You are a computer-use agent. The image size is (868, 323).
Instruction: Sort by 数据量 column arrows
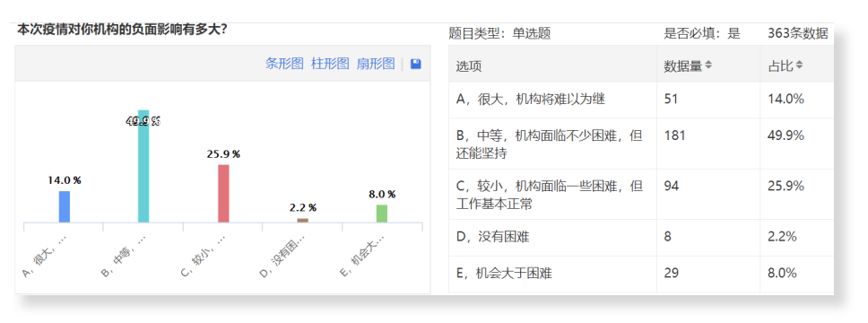point(708,65)
